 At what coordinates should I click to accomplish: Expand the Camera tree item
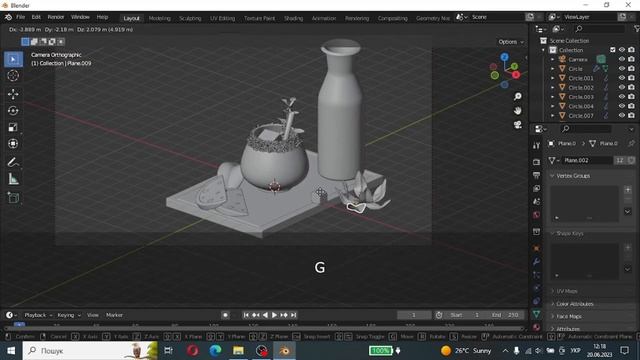click(553, 60)
